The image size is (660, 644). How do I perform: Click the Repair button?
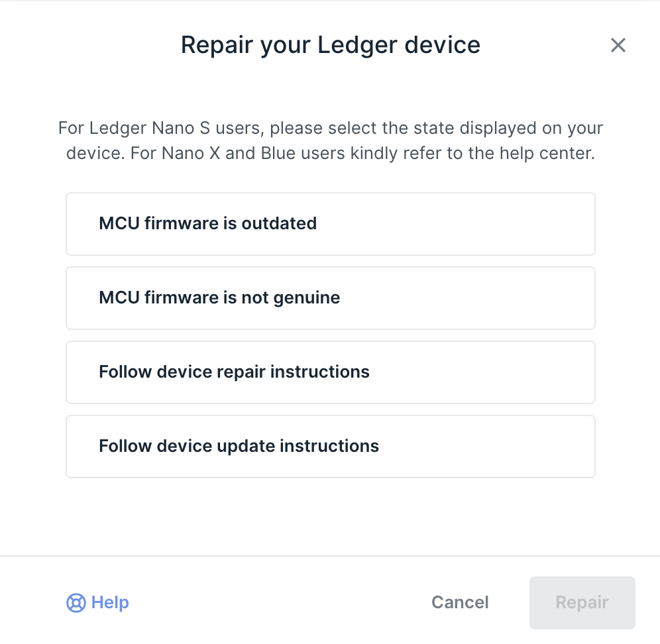582,603
